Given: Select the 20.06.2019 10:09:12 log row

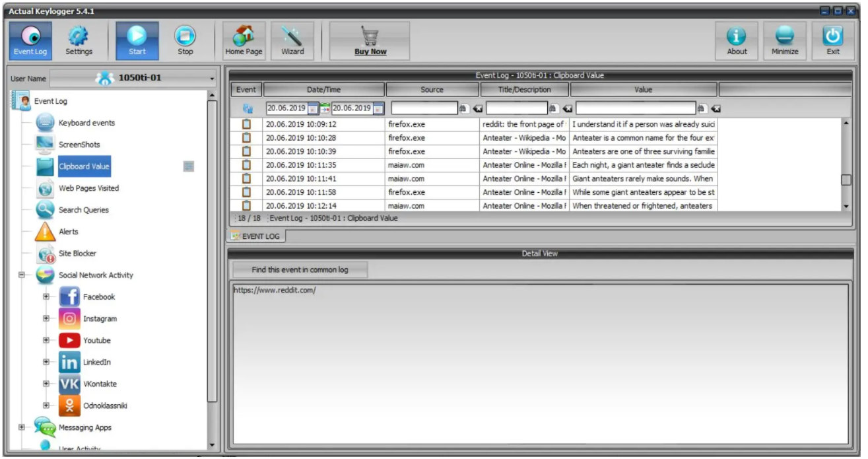Looking at the screenshot, I should pyautogui.click(x=474, y=124).
